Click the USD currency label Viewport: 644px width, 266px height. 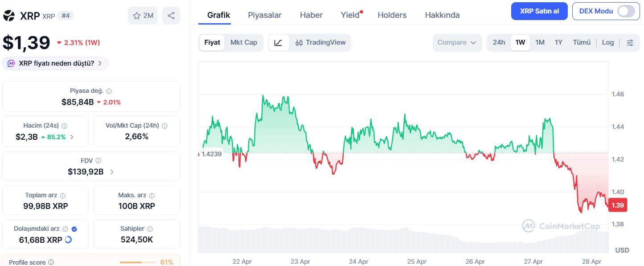click(x=622, y=250)
